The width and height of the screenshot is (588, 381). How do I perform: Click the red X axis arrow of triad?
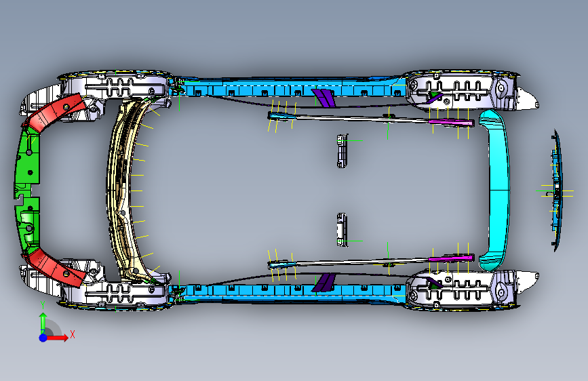pos(58,338)
